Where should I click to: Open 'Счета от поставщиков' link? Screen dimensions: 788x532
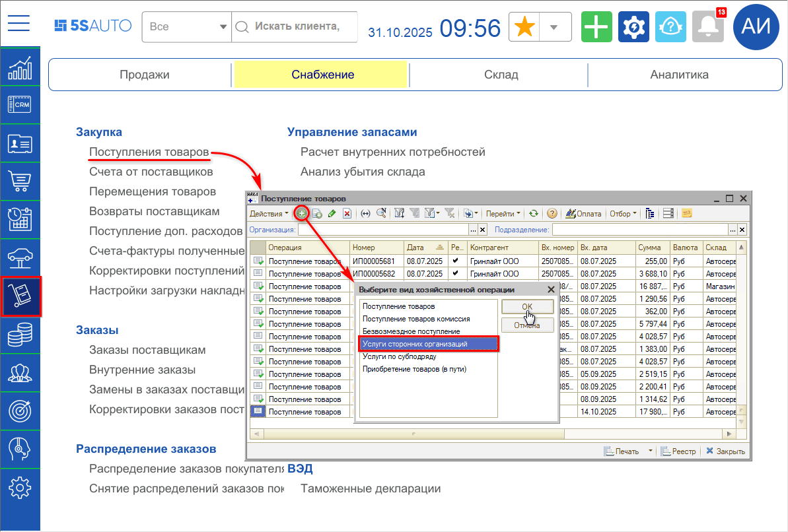[151, 172]
